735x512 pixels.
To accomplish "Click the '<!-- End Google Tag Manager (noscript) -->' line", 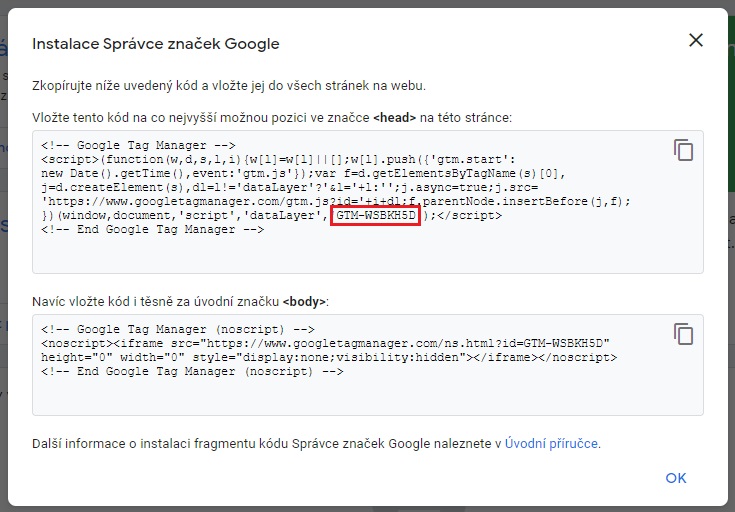I will [x=192, y=372].
